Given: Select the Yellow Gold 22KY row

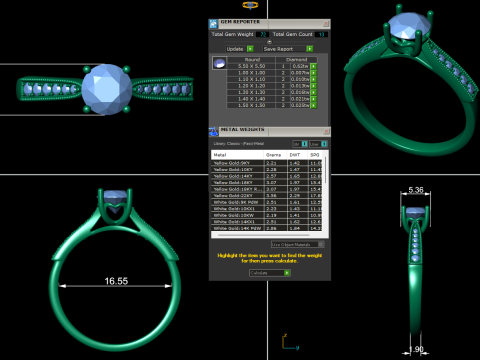Looking at the screenshot, I should pos(267,195).
